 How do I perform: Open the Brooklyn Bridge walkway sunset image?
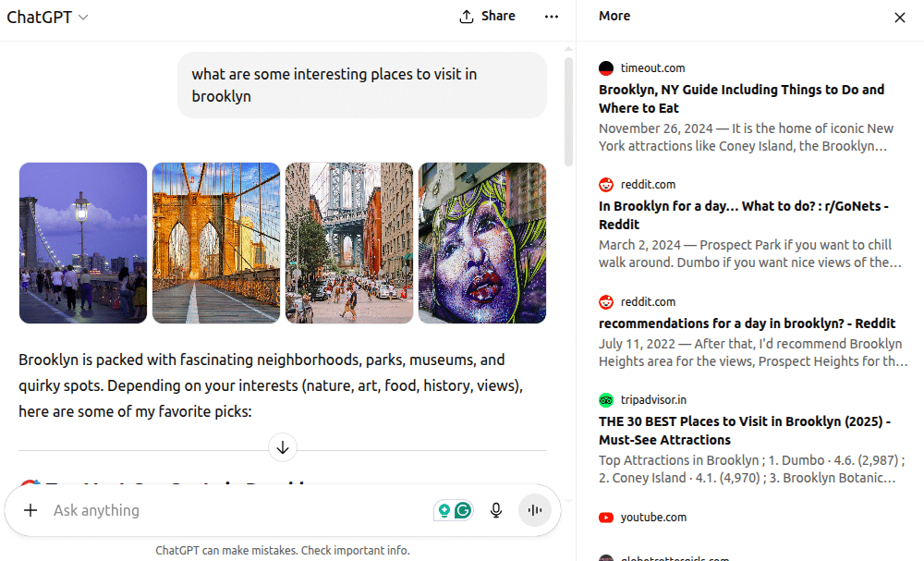tap(216, 243)
